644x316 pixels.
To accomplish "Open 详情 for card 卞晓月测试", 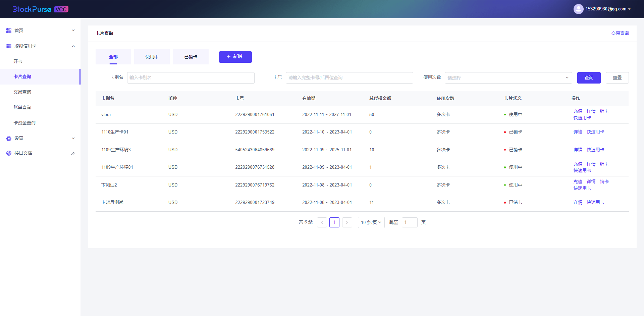I will point(578,202).
